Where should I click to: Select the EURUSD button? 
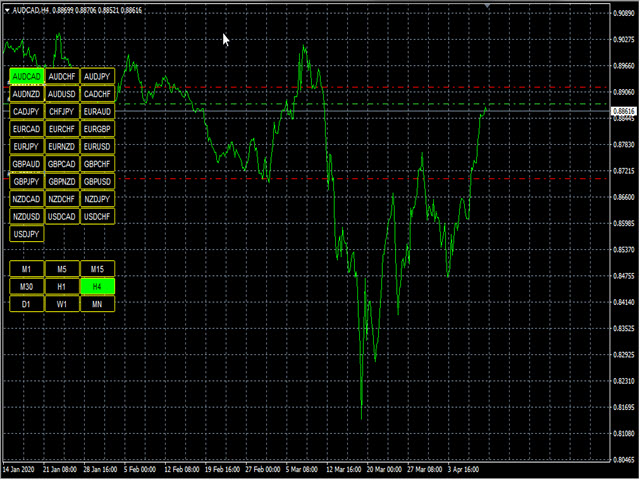(x=98, y=147)
